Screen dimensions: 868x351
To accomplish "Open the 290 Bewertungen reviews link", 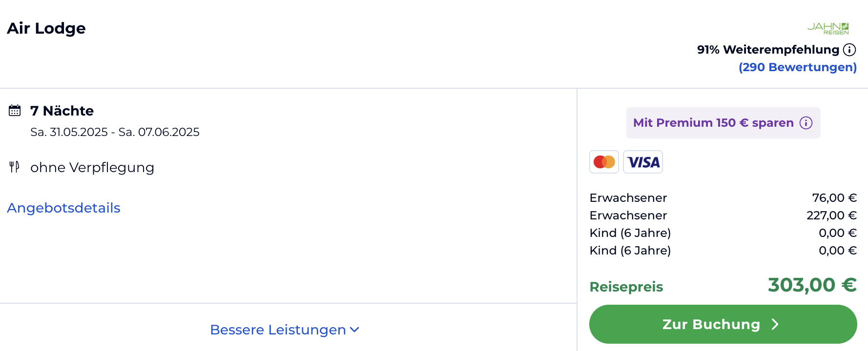I will point(798,67).
